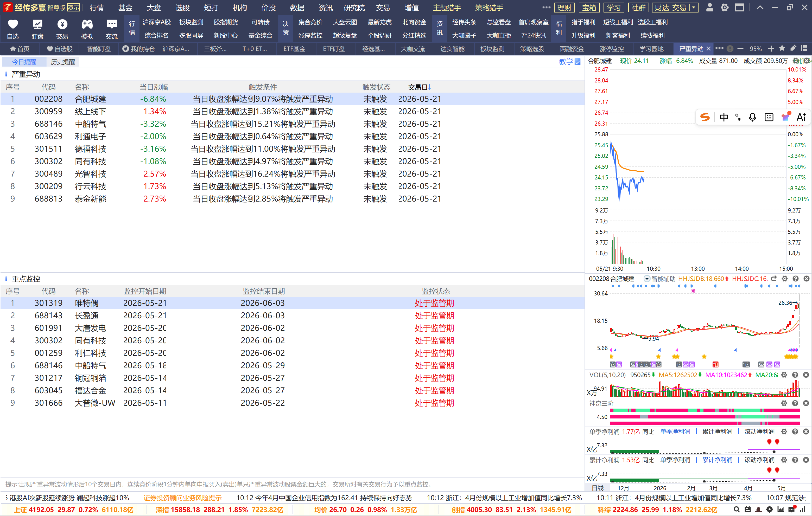
Task: Switch to the 历史提醒 tab
Action: point(63,62)
